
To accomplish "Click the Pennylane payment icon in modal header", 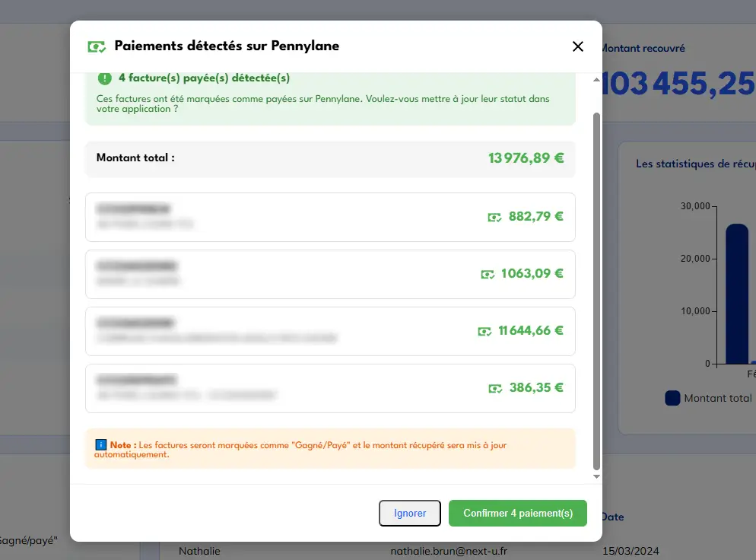I will (x=97, y=46).
